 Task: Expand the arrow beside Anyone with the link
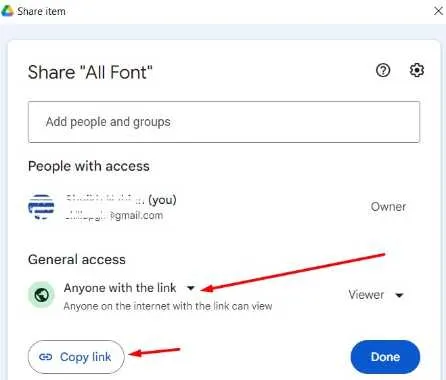tap(191, 288)
